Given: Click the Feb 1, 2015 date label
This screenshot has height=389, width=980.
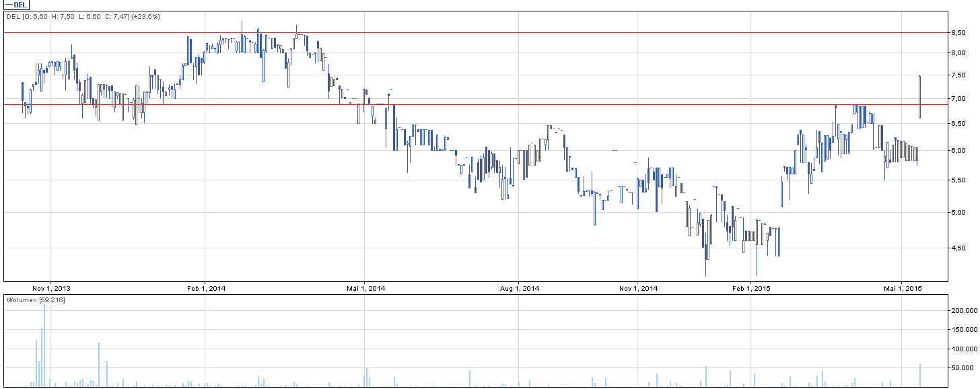Looking at the screenshot, I should (750, 289).
